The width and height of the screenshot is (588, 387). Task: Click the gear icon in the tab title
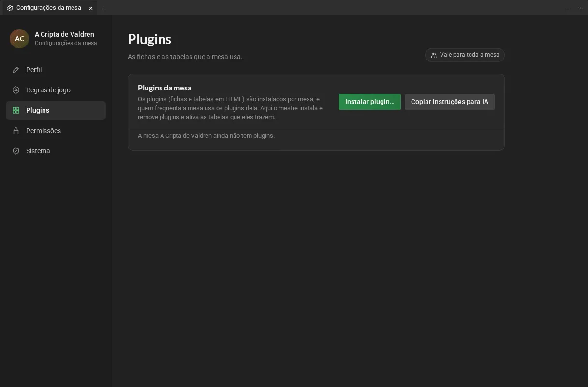[10, 8]
